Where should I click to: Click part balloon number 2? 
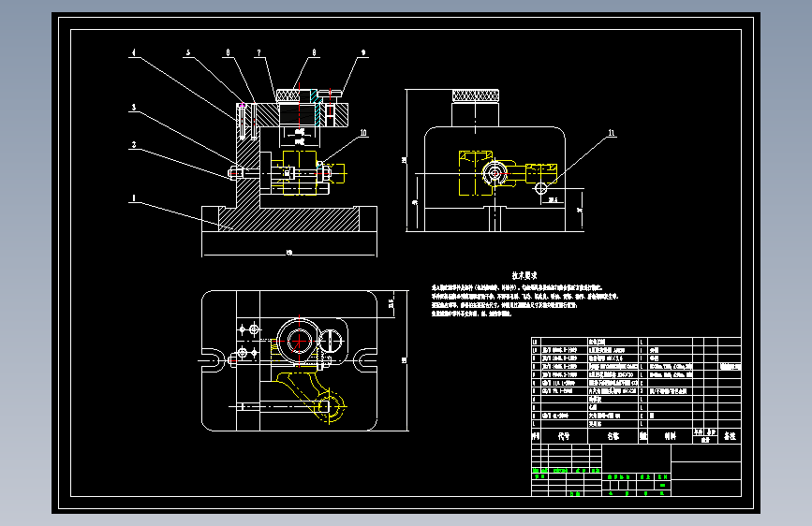(x=134, y=144)
